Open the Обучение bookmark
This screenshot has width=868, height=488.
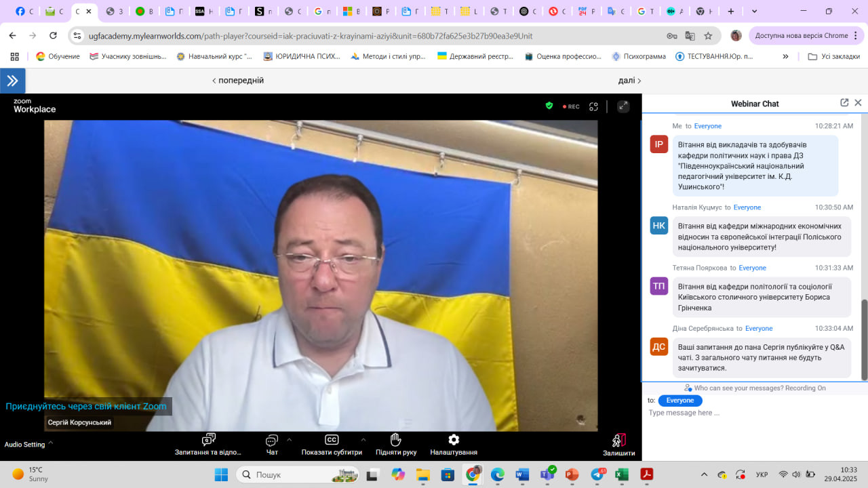58,56
